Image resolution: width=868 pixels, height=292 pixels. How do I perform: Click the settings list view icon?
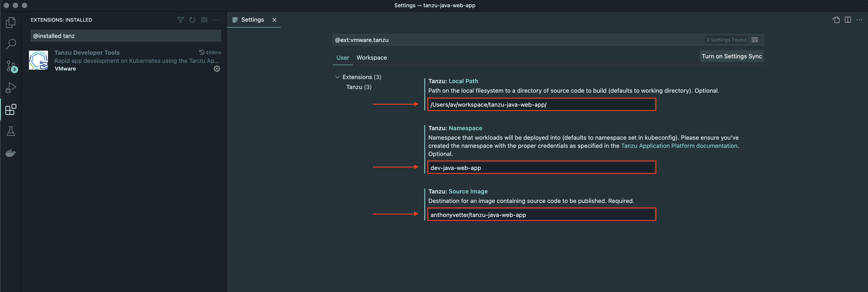pyautogui.click(x=755, y=39)
